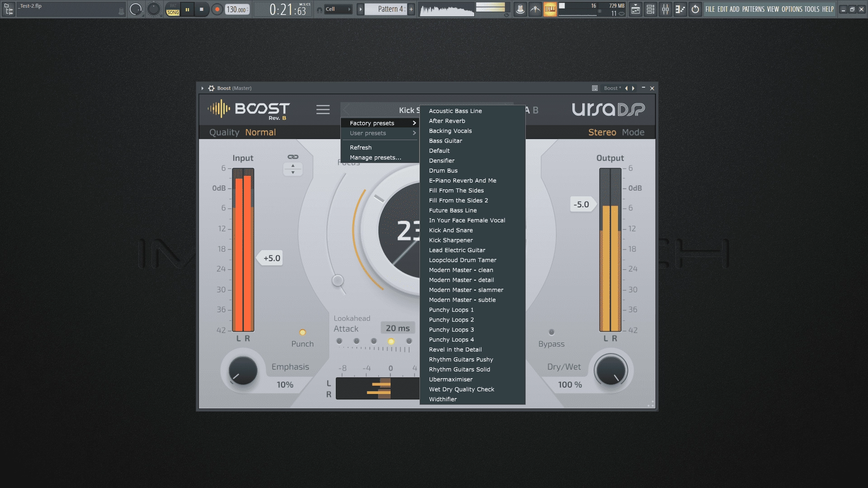Open the HELP menu

[828, 9]
